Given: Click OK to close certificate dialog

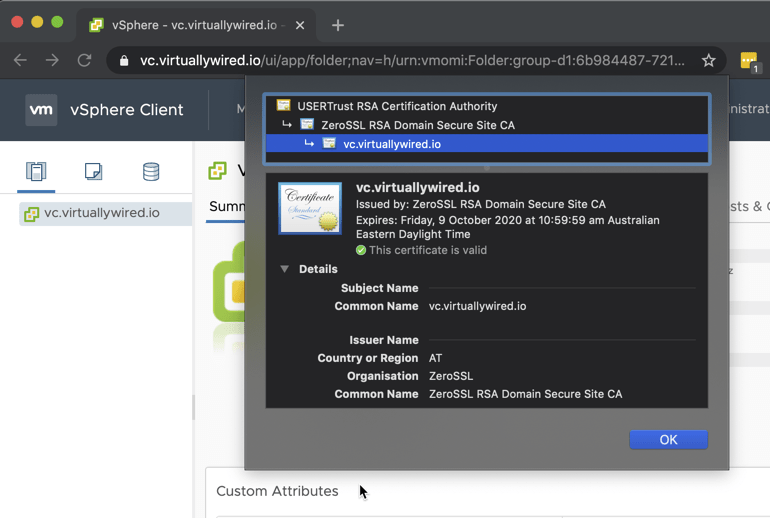Looking at the screenshot, I should click(668, 439).
